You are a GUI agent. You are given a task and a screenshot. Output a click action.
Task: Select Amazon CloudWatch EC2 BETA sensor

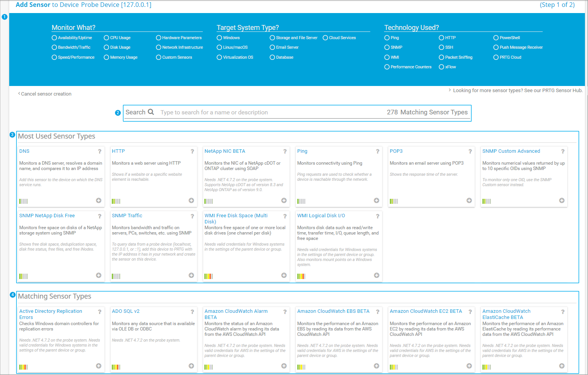426,311
